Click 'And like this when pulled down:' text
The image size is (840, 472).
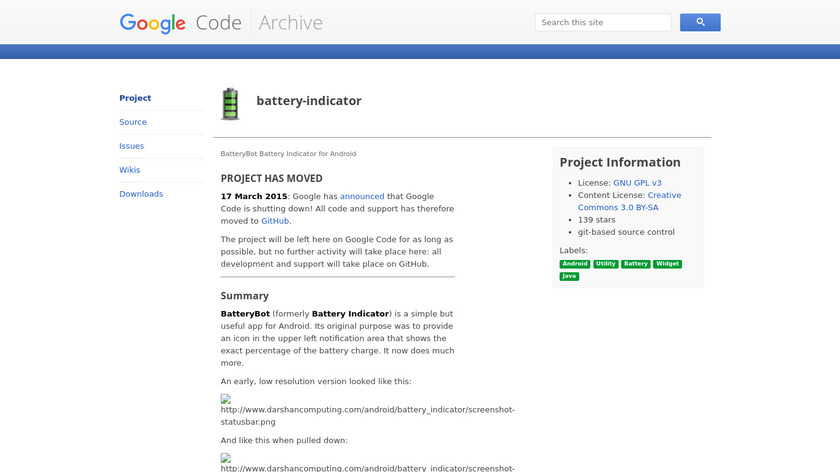pyautogui.click(x=284, y=440)
